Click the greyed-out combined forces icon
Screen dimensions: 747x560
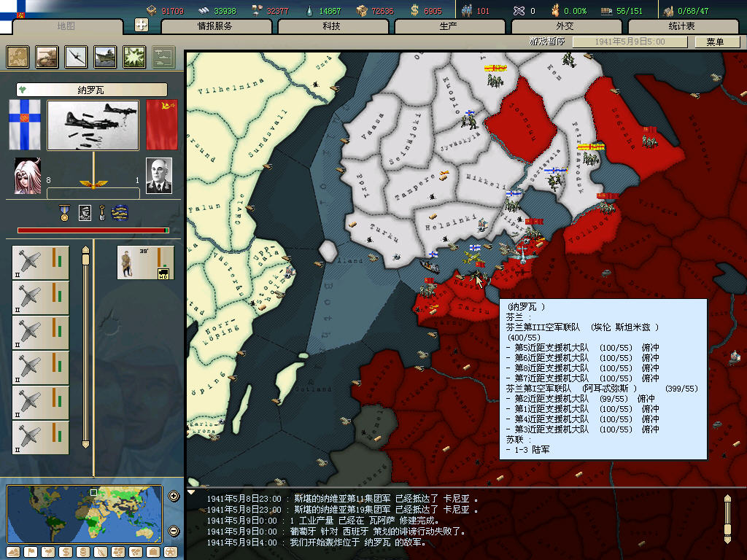point(163,57)
